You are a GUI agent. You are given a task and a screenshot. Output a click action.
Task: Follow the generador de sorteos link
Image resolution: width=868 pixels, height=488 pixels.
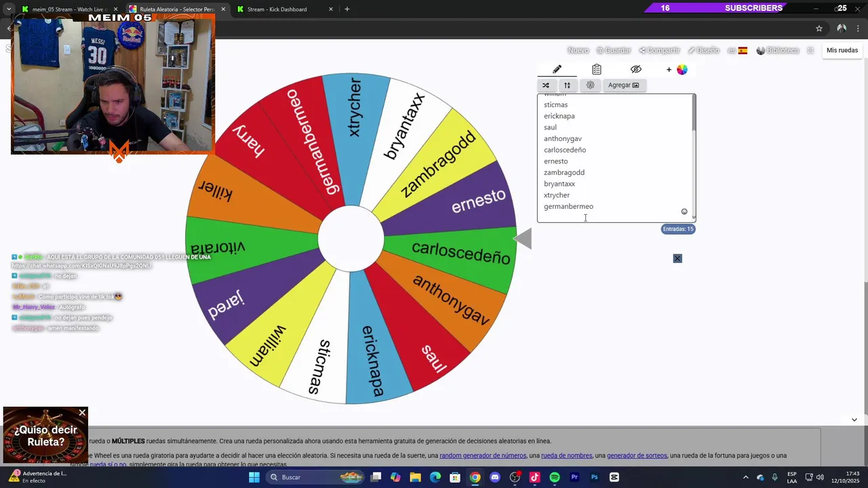point(637,455)
